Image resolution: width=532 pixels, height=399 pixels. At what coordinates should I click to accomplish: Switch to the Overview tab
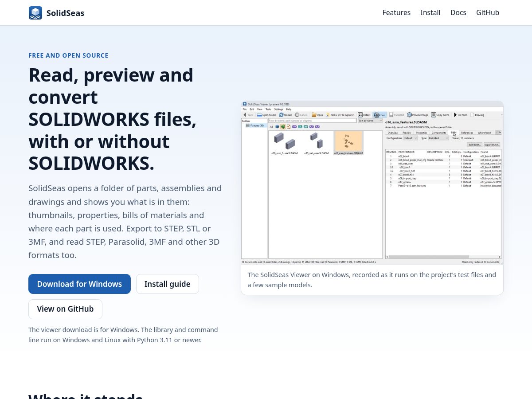[x=393, y=133]
